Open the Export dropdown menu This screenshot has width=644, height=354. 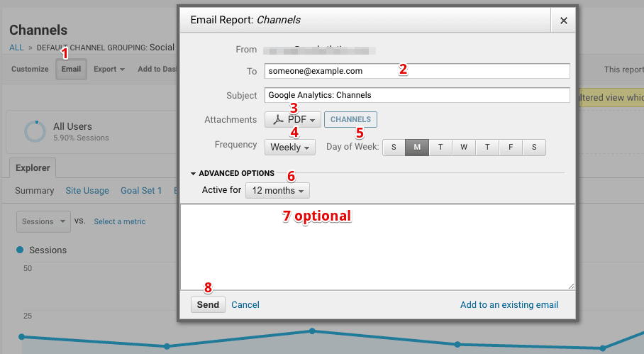tap(109, 69)
